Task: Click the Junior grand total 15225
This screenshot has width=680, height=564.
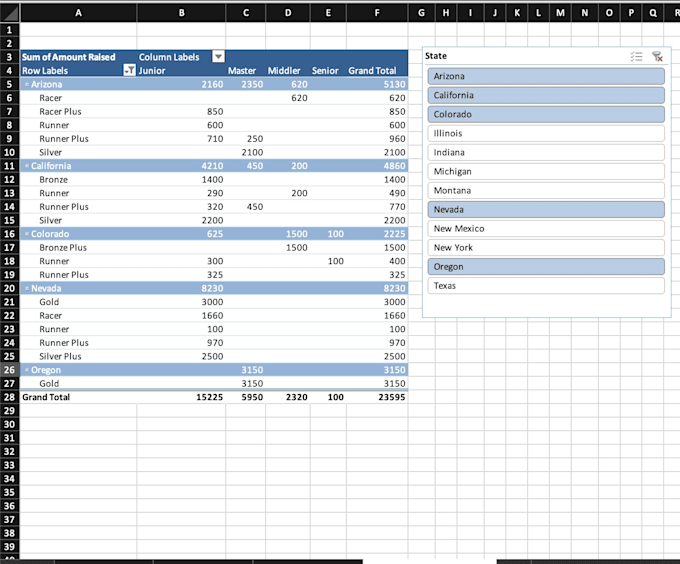Action: coord(181,397)
